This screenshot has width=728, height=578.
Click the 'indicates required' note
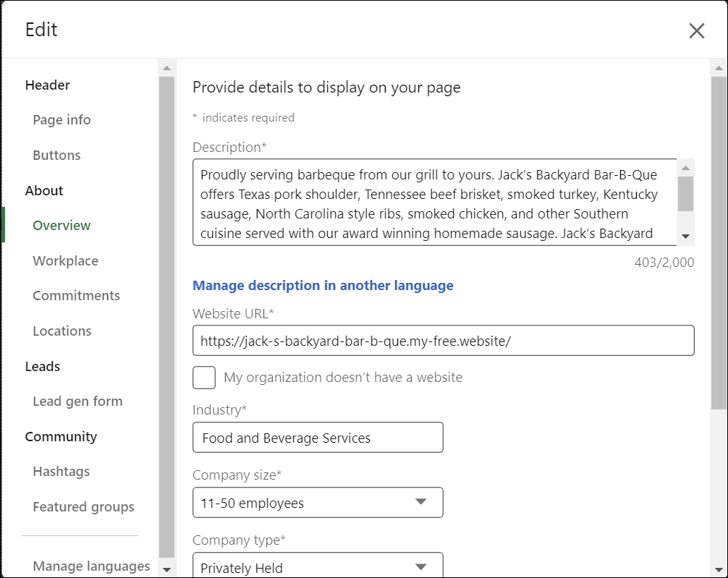[x=248, y=117]
